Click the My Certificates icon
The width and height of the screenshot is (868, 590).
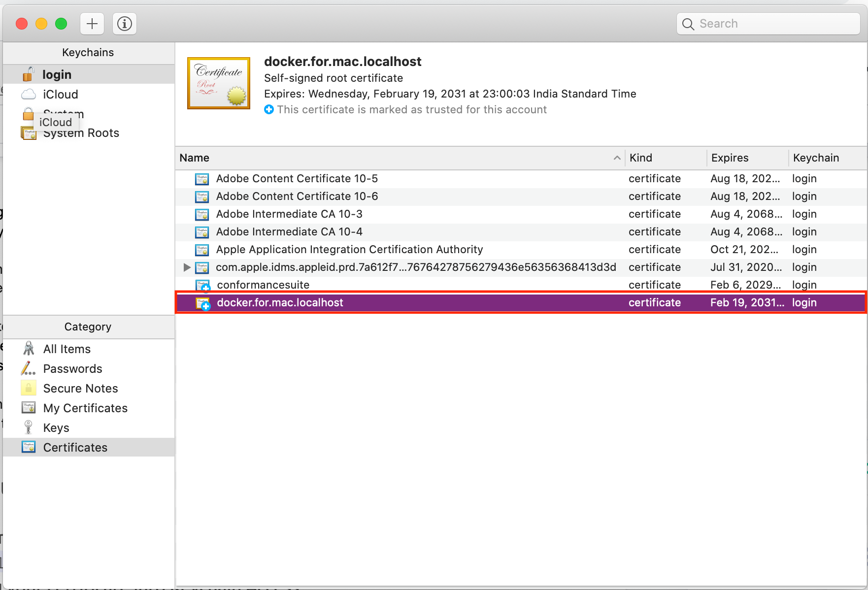point(29,408)
